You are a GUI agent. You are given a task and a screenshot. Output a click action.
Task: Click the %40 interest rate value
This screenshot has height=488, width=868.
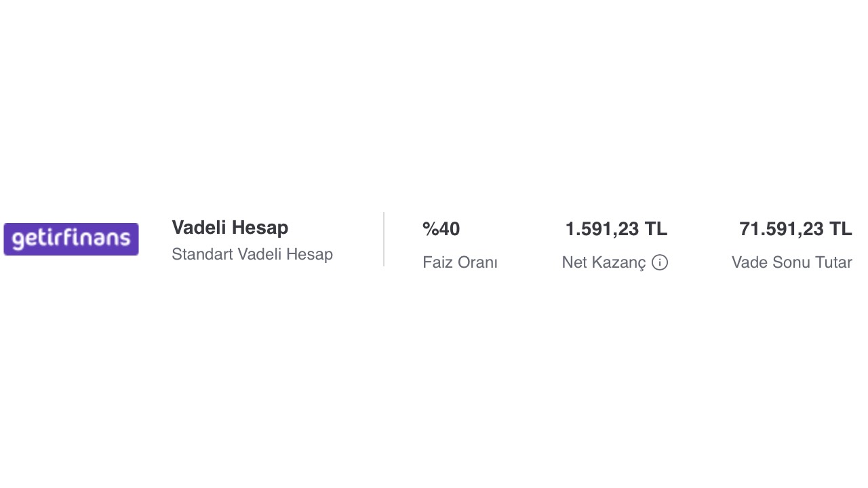[441, 229]
